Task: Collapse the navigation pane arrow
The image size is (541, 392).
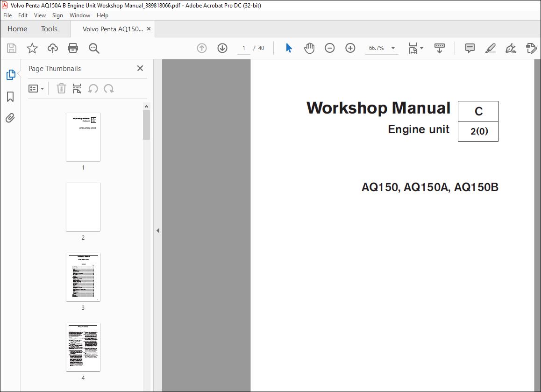Action: tap(158, 230)
